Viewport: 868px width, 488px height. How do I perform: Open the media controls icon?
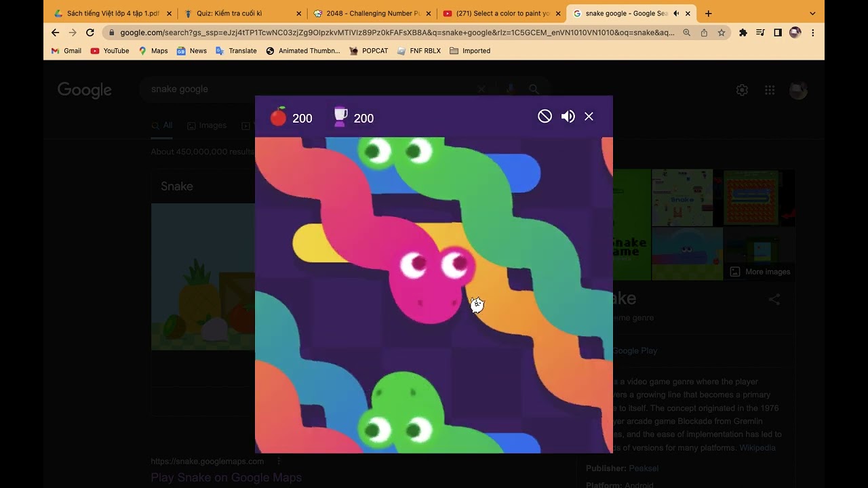[x=760, y=33]
